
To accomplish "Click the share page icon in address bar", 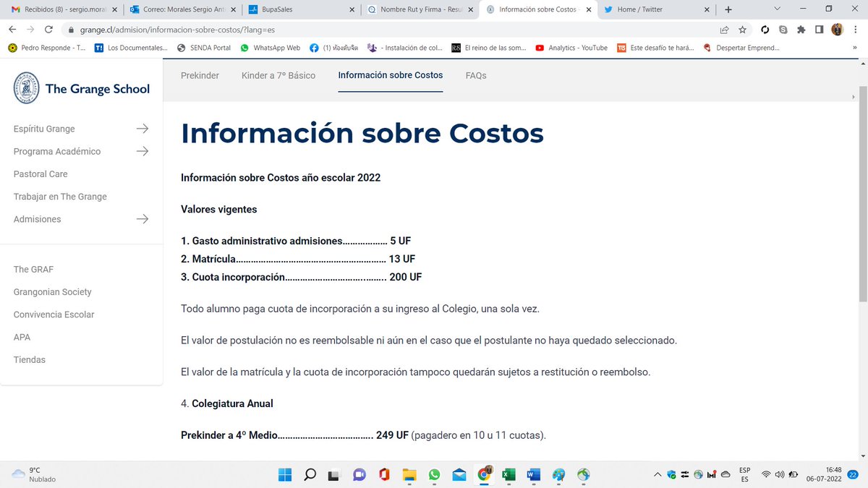I will pos(724,30).
